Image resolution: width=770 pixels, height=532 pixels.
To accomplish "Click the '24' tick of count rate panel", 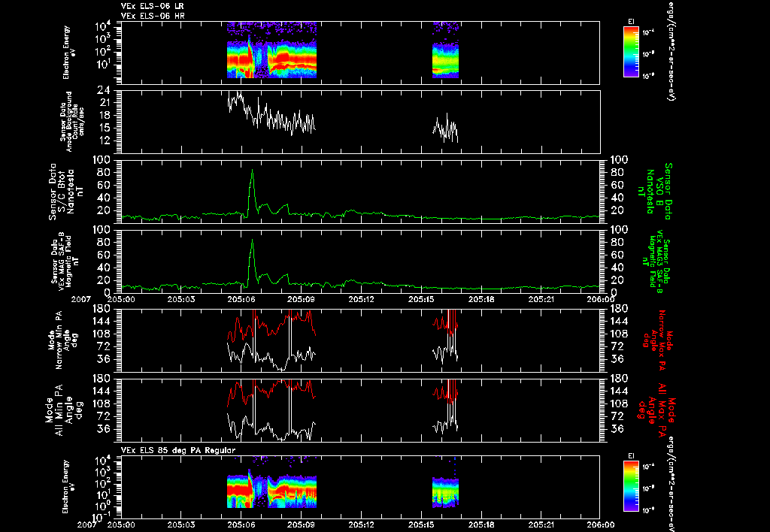I will tap(105, 91).
